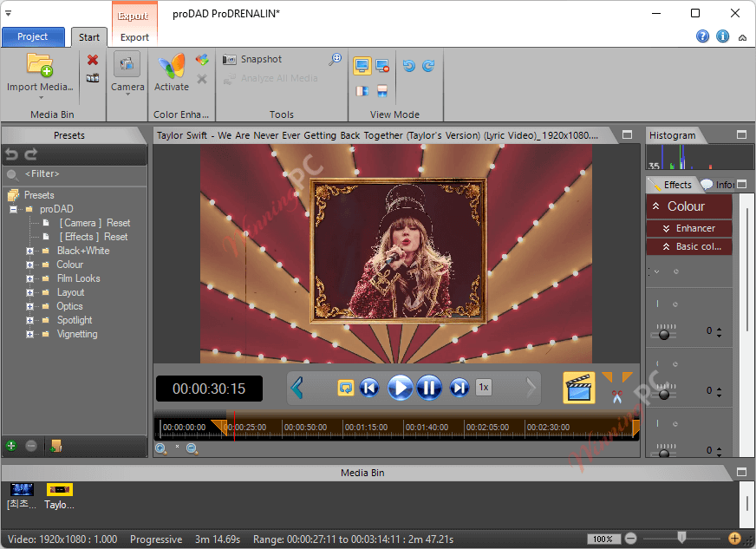The image size is (756, 549).
Task: Undo the preset change in the Presets panel
Action: pyautogui.click(x=11, y=154)
